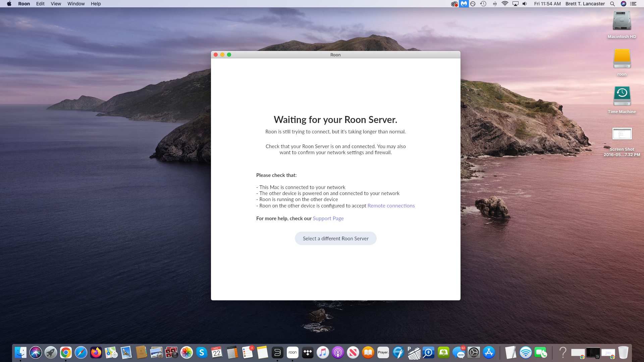Open Notification Center list icon
Screen dimensions: 644x362
633,4
